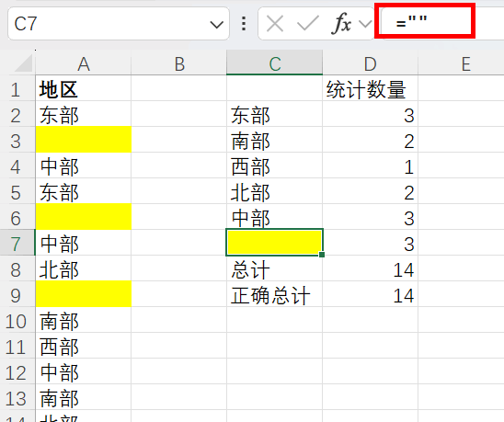This screenshot has width=504, height=422.
Task: Click cell C5 containing 北部
Action: click(x=274, y=191)
